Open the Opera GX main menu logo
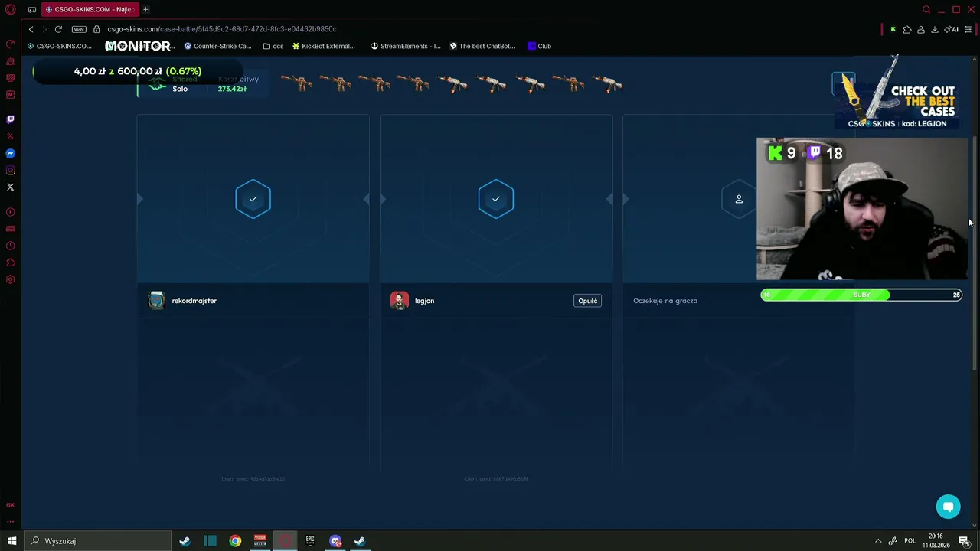The height and width of the screenshot is (551, 980). pos(11,10)
